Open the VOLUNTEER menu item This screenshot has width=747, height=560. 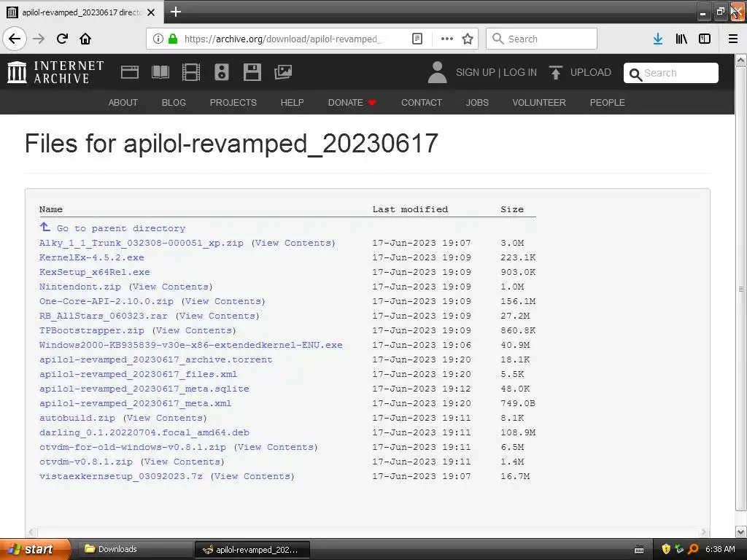(x=539, y=102)
